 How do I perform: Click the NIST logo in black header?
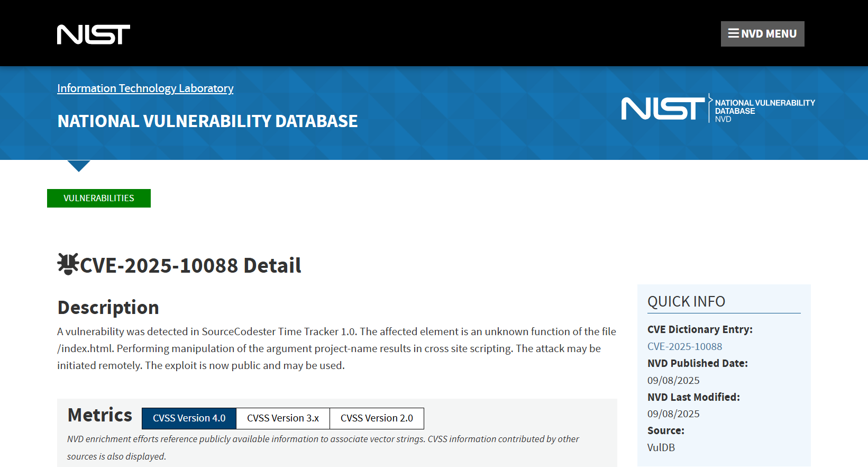[x=93, y=34]
